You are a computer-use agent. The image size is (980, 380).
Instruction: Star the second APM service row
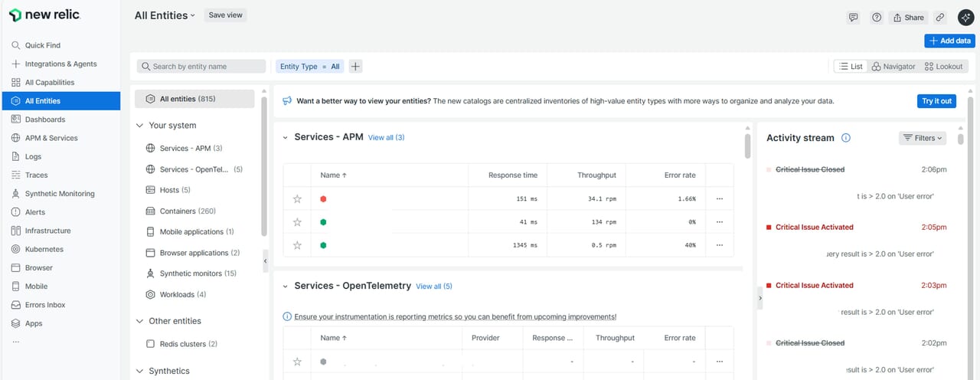pos(297,222)
